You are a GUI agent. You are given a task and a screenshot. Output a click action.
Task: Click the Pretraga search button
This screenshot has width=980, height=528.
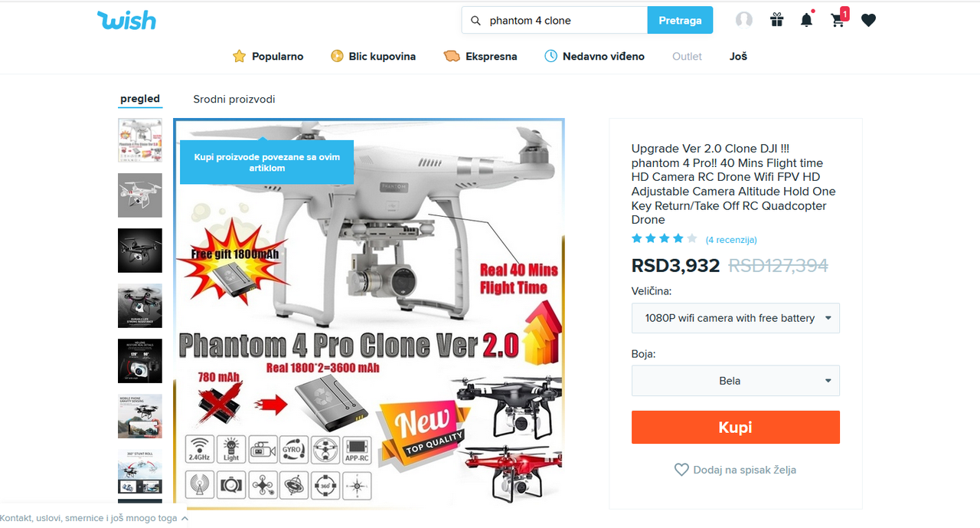[x=680, y=20]
